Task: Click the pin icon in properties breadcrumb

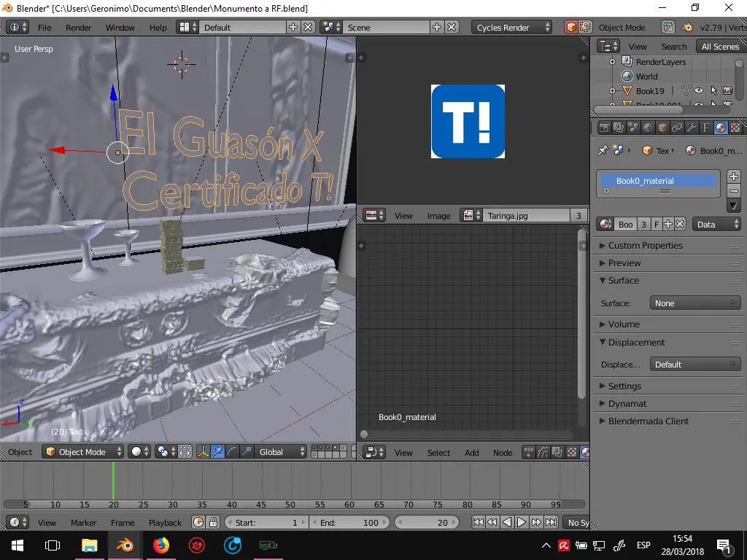Action: [603, 150]
